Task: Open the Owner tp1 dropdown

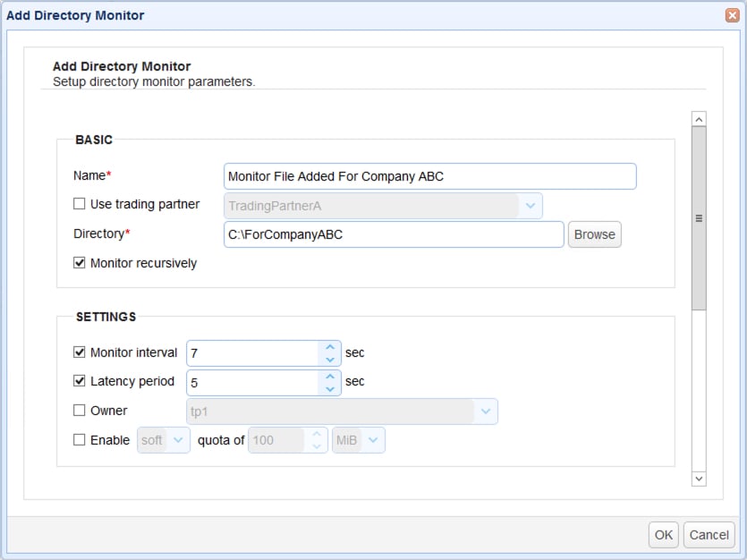Action: (x=485, y=411)
